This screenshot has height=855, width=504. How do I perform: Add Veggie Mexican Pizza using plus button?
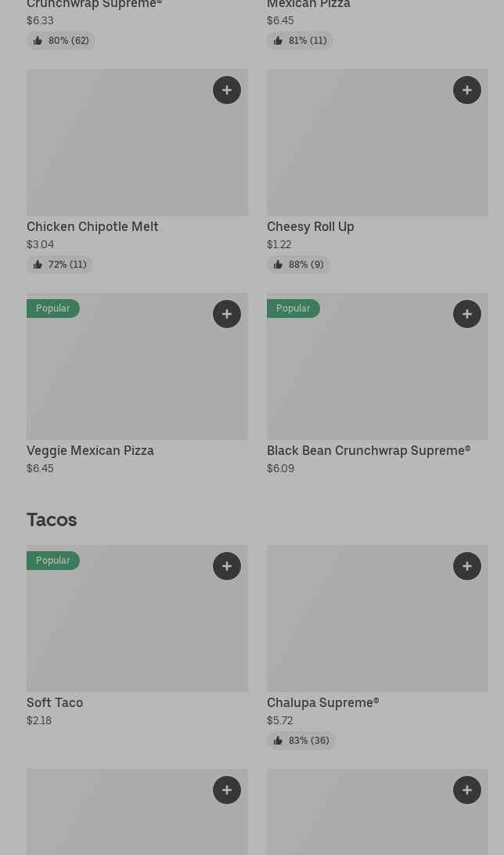click(227, 314)
